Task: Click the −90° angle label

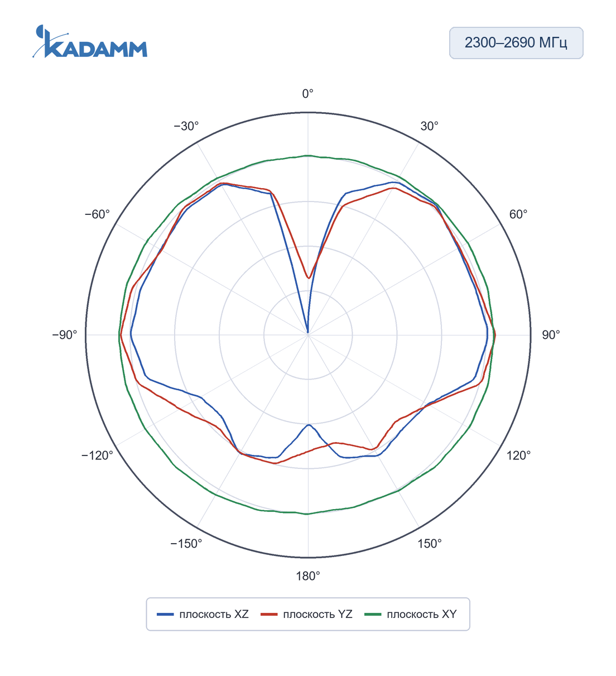Action: [x=65, y=335]
